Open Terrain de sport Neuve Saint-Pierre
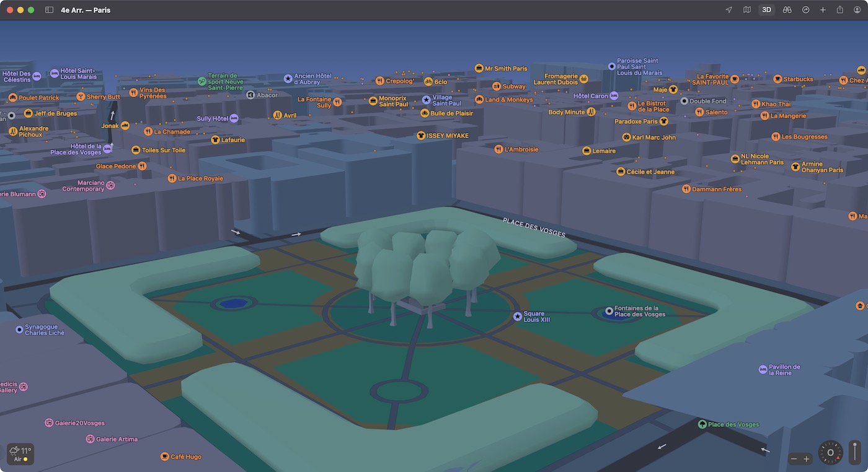 (x=201, y=81)
